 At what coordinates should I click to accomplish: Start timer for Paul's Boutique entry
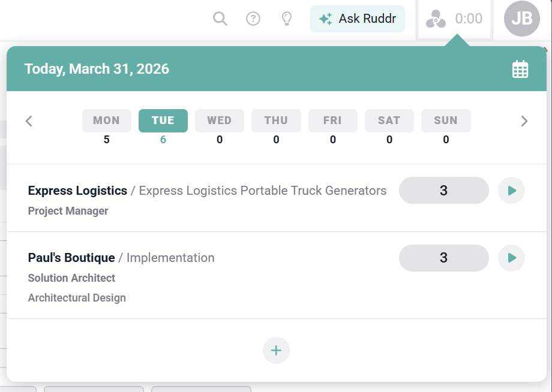[x=511, y=258]
